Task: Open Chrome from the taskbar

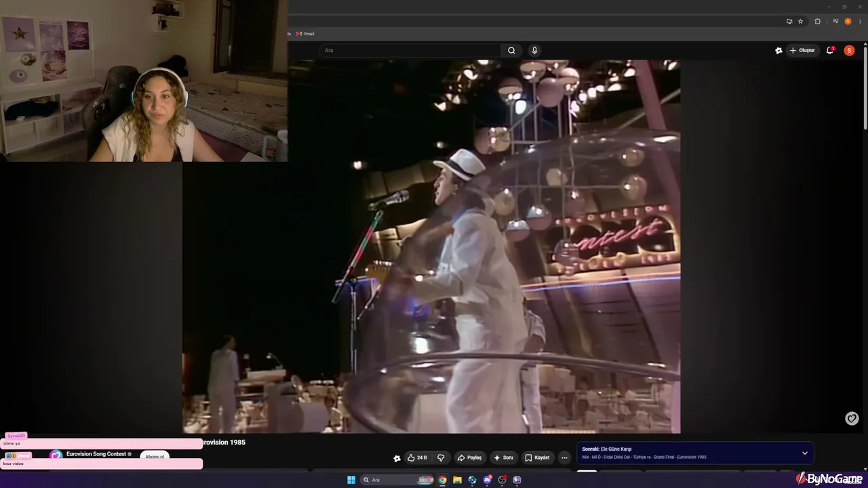Action: click(442, 480)
